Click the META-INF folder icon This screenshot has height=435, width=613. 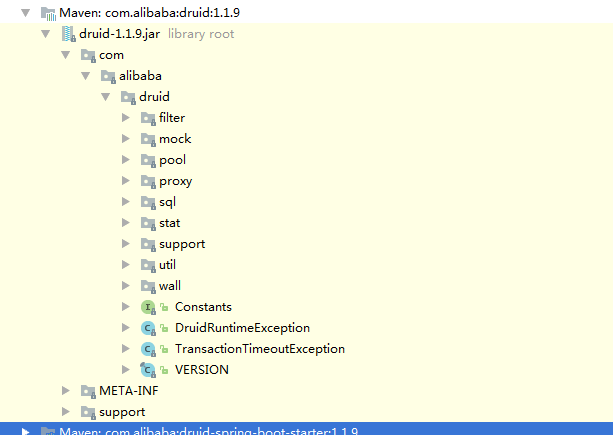point(88,391)
